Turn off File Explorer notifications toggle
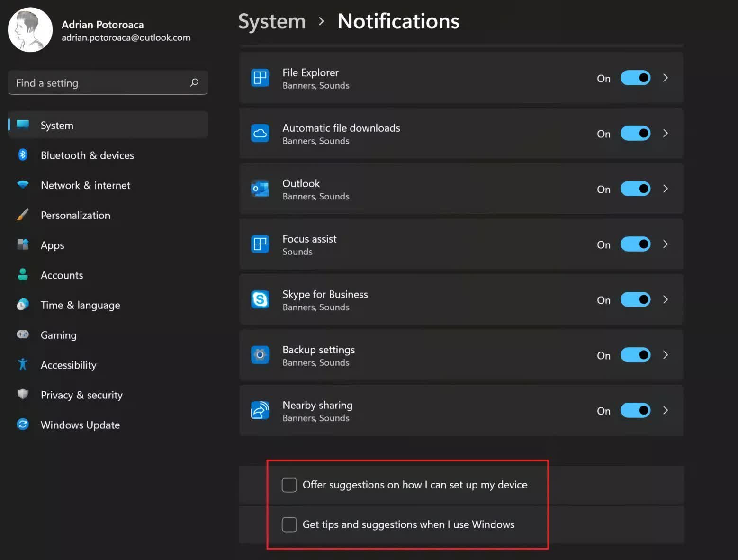The image size is (738, 560). [636, 78]
